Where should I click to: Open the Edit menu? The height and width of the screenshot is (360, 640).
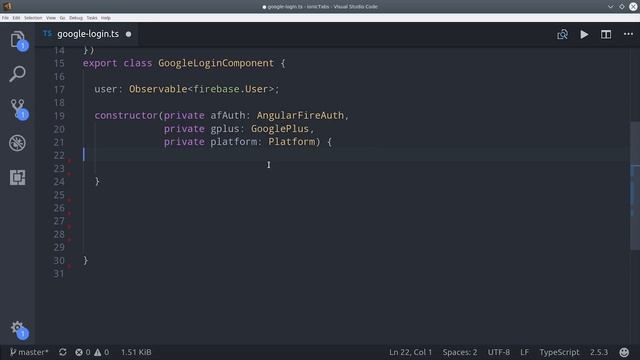[16, 18]
